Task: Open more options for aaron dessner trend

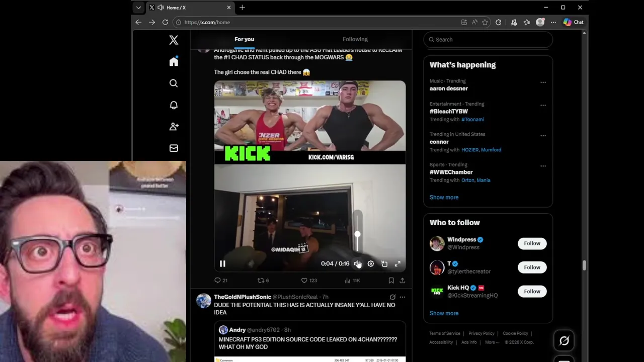Action: pos(543,82)
